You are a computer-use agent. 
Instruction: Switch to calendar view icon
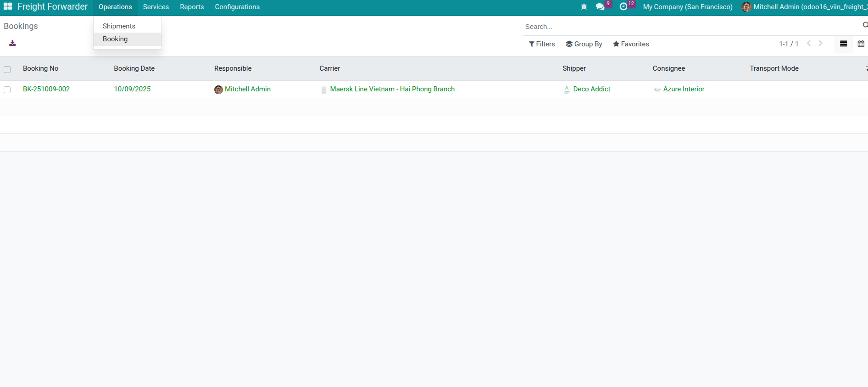(861, 44)
